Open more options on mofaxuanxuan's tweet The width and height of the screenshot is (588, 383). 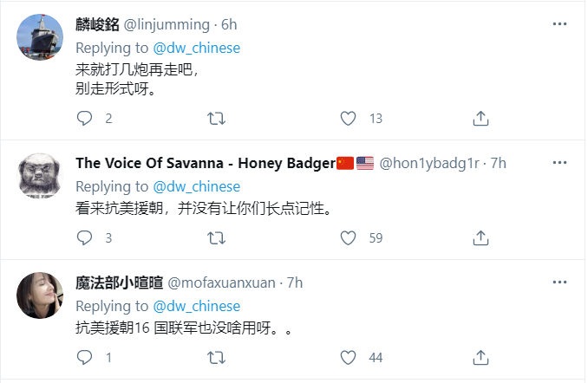(x=559, y=283)
